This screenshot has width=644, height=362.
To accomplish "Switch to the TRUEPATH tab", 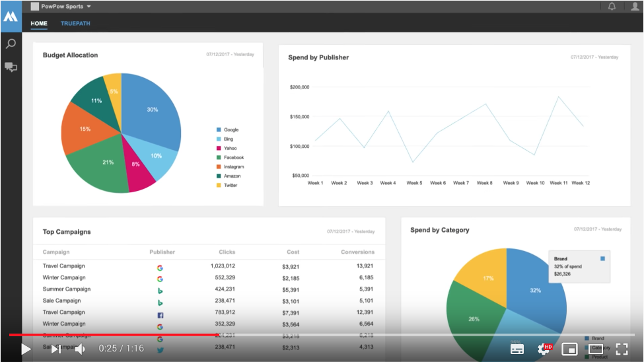I will click(75, 23).
